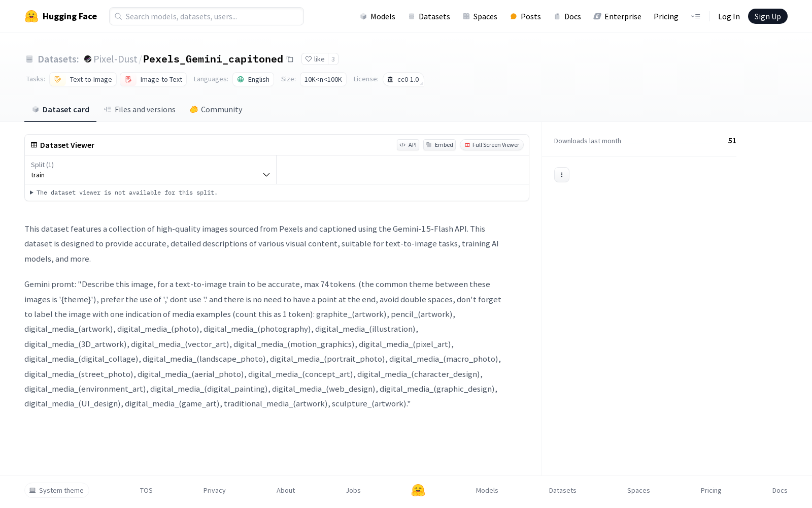Click the Downloads last month label
This screenshot has width=812, height=508.
pos(588,141)
